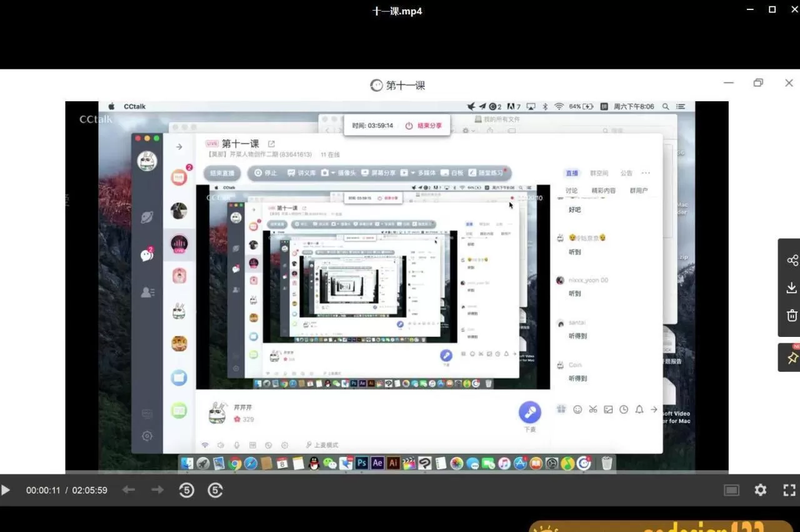Go to the previous video arrow
Screen dimensions: 800x532
[129, 490]
